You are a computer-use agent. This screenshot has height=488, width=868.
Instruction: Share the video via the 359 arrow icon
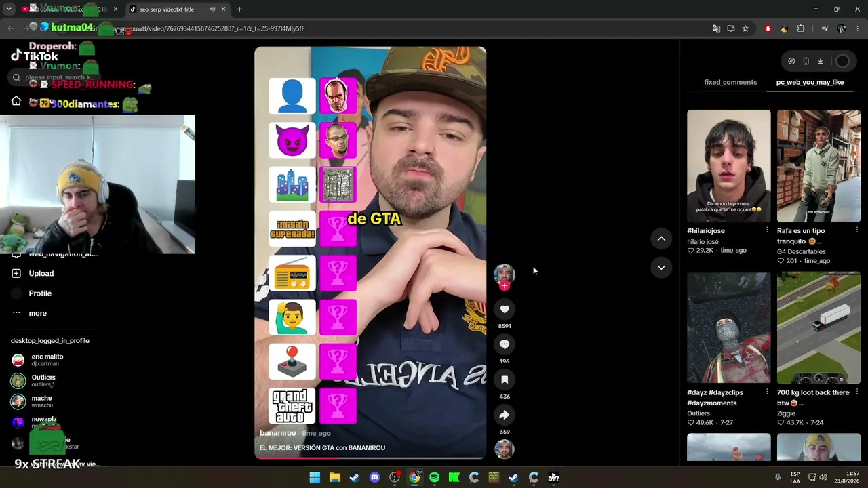[x=504, y=415]
